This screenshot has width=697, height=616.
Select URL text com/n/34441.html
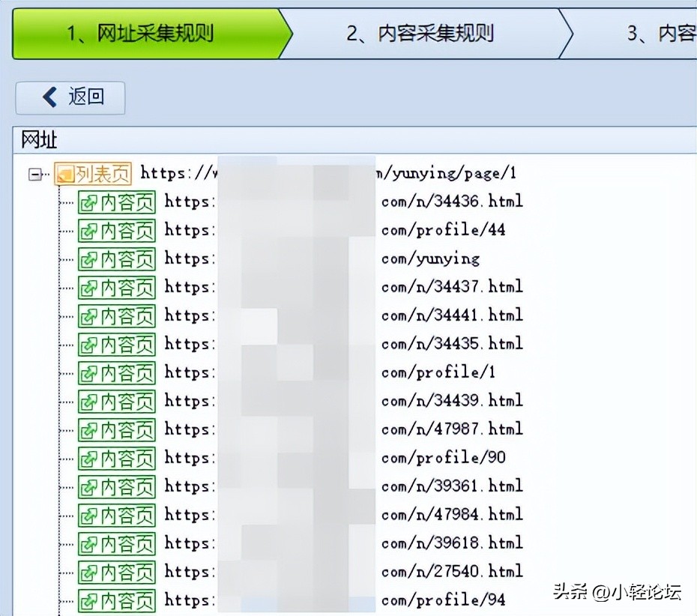point(452,315)
